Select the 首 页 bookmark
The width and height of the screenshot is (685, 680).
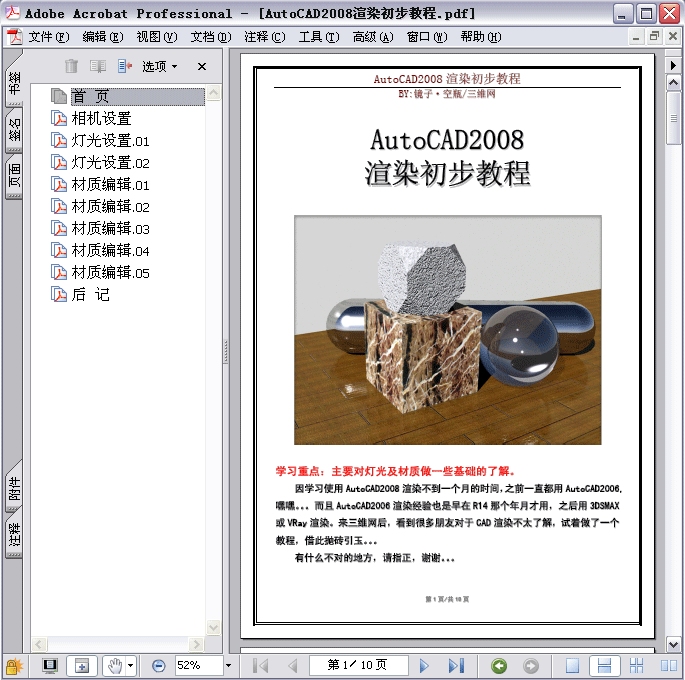(138, 97)
